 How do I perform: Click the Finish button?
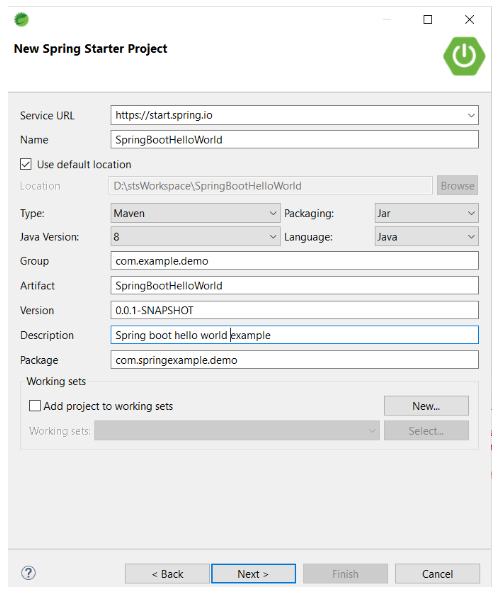tap(345, 574)
